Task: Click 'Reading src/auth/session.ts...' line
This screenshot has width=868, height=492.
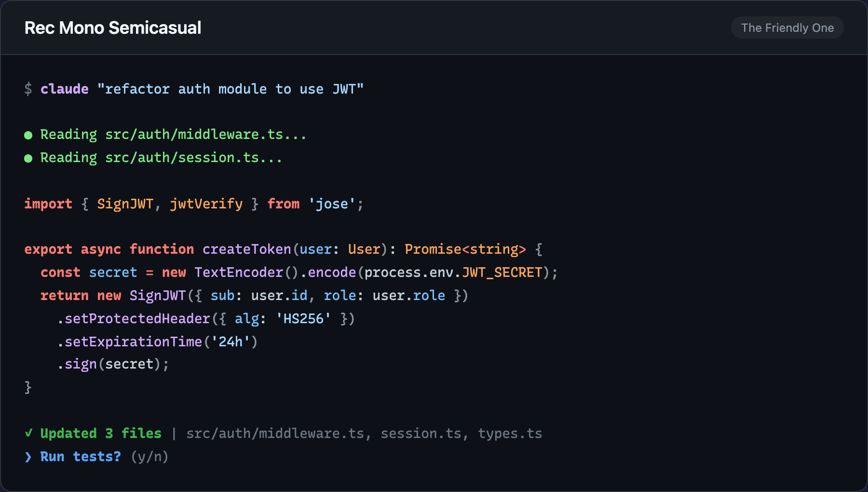Action: tap(161, 158)
